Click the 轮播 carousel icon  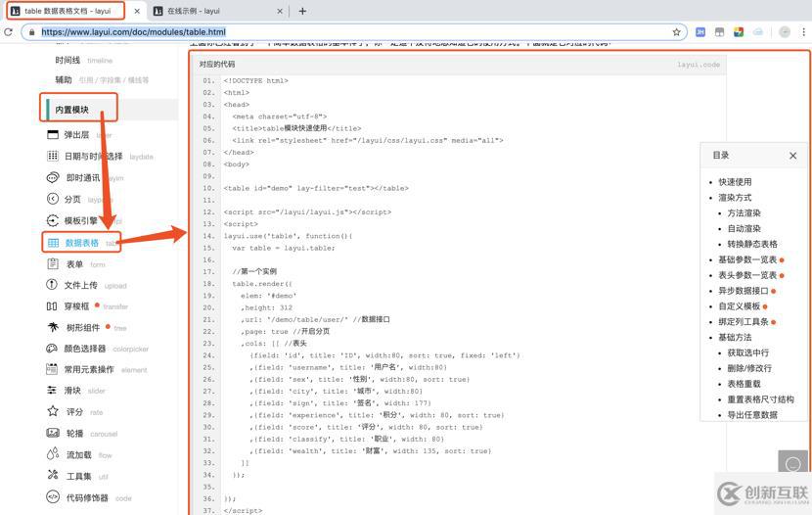point(53,433)
